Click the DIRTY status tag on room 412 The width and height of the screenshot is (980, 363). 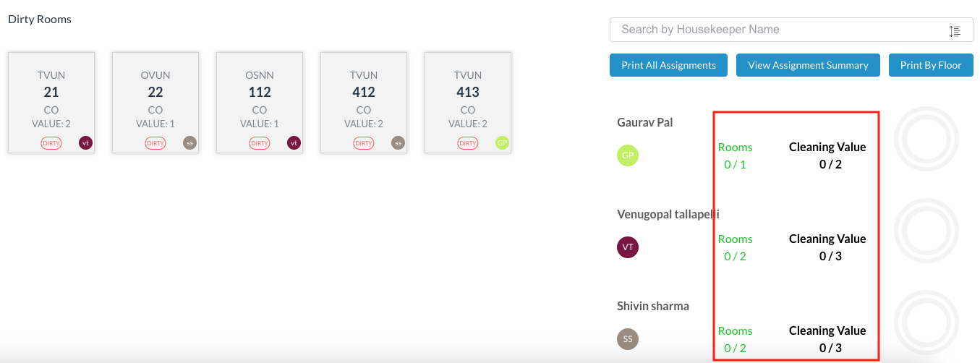364,143
